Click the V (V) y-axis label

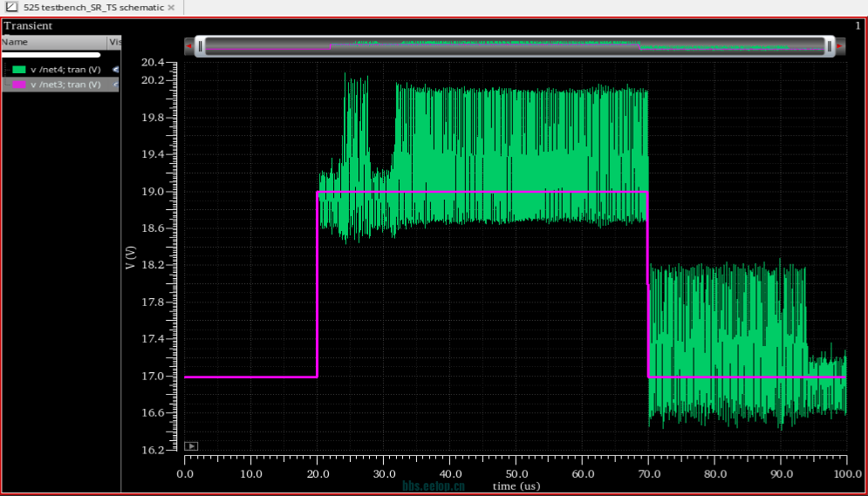(131, 256)
